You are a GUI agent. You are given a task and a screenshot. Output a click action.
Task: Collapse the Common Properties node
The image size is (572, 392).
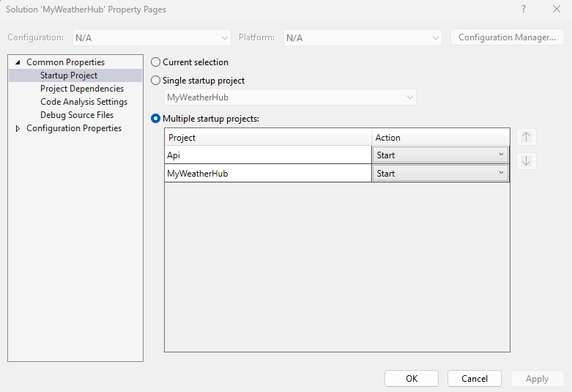(18, 62)
